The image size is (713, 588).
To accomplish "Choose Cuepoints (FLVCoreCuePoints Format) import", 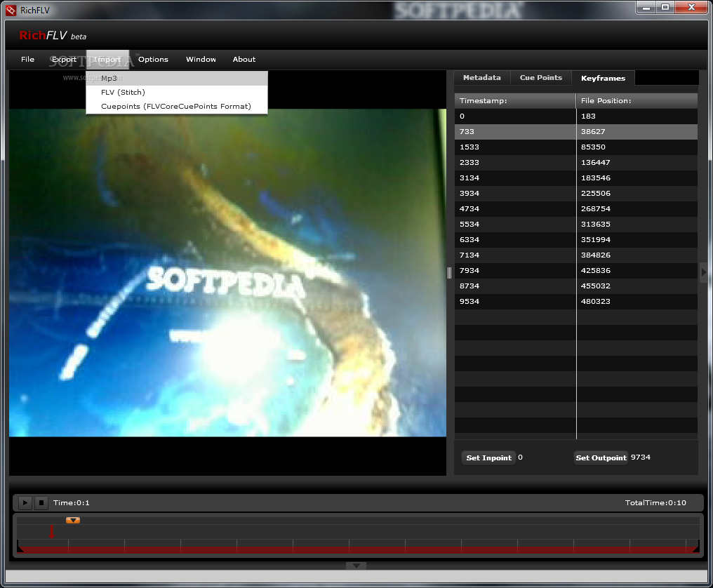I will [x=177, y=107].
